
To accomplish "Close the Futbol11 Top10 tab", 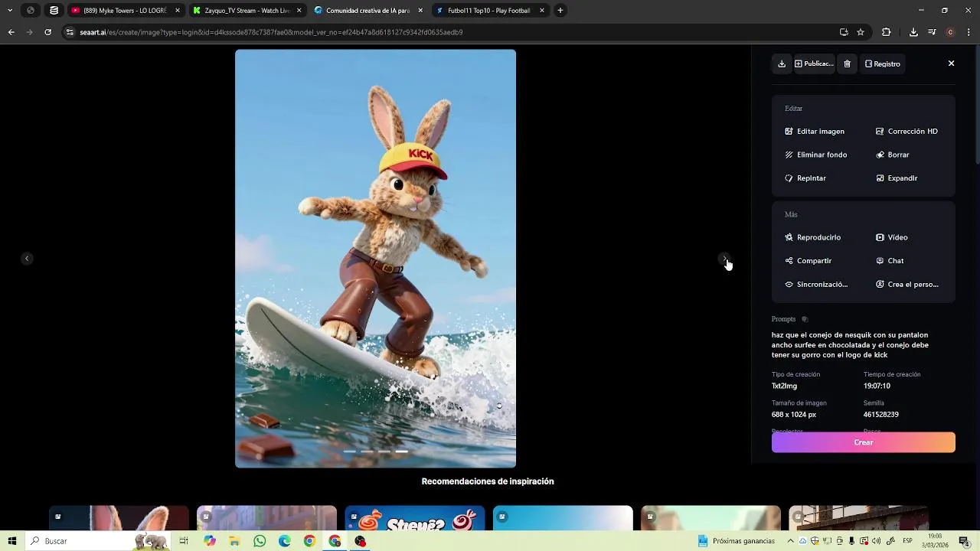I will [542, 11].
